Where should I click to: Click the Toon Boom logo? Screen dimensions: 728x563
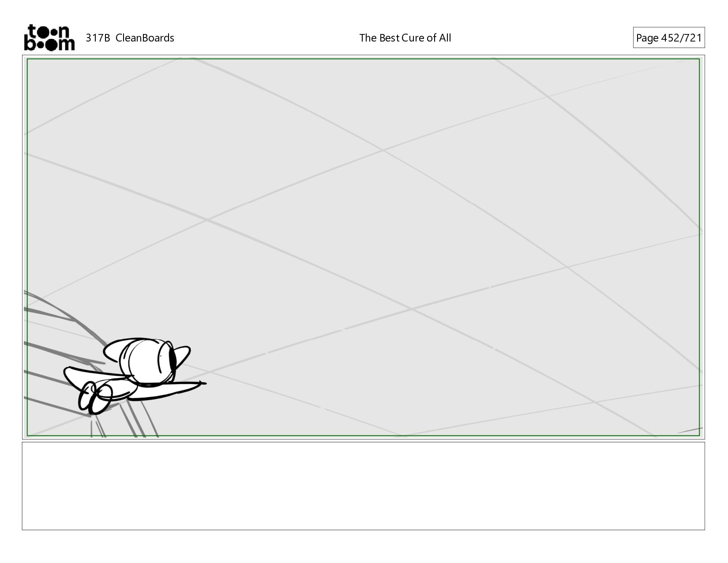point(49,38)
